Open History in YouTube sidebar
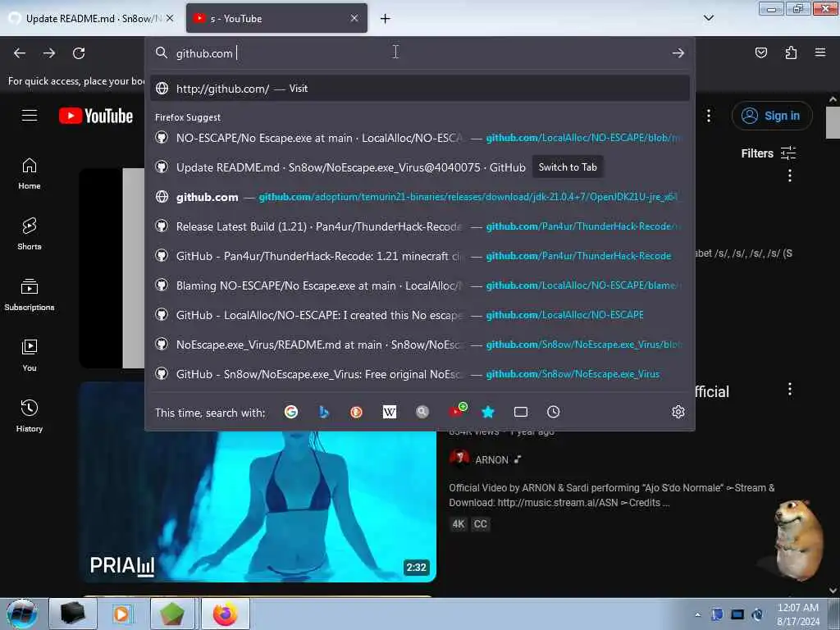This screenshot has width=840, height=630. click(x=30, y=416)
